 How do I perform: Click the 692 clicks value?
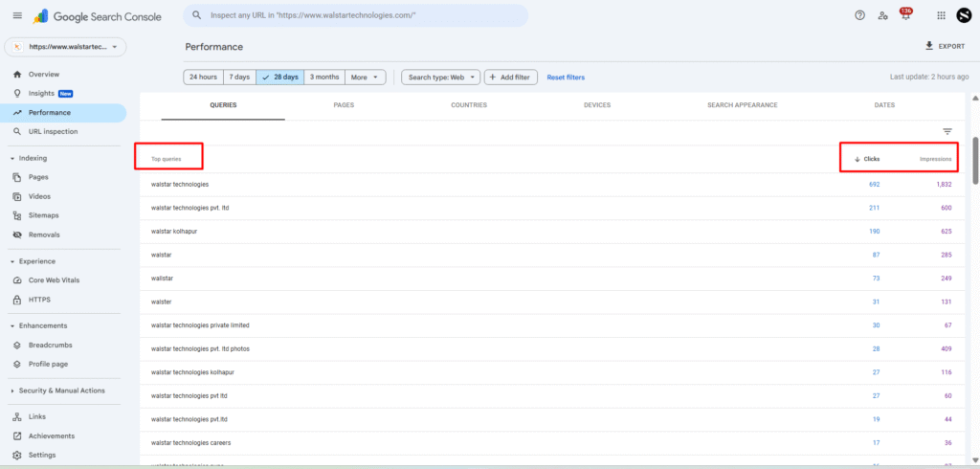[875, 185]
